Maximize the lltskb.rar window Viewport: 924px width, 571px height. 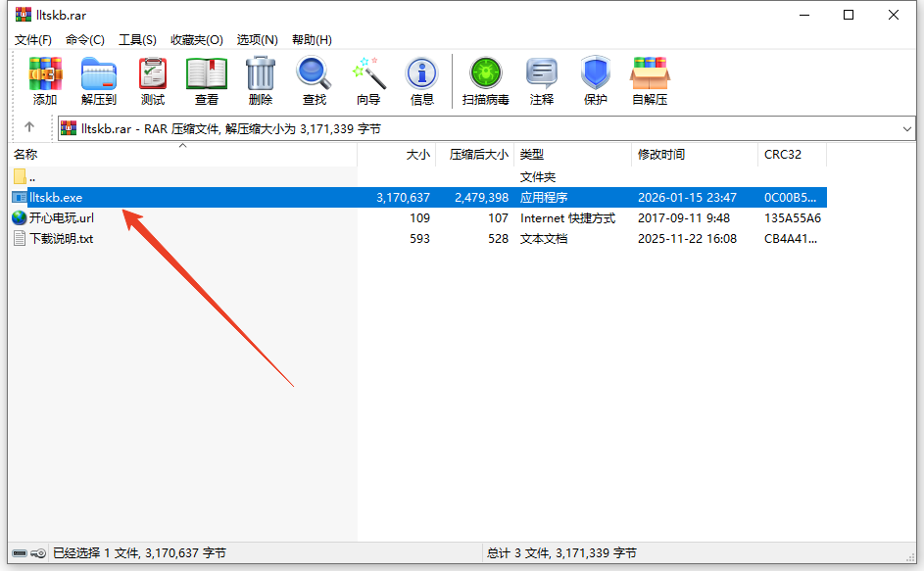(849, 15)
